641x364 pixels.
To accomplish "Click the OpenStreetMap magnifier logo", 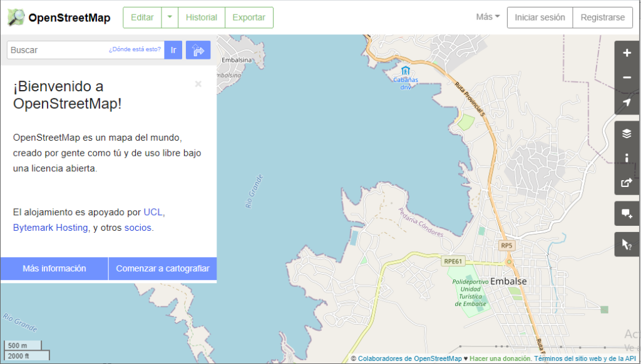I will [16, 18].
